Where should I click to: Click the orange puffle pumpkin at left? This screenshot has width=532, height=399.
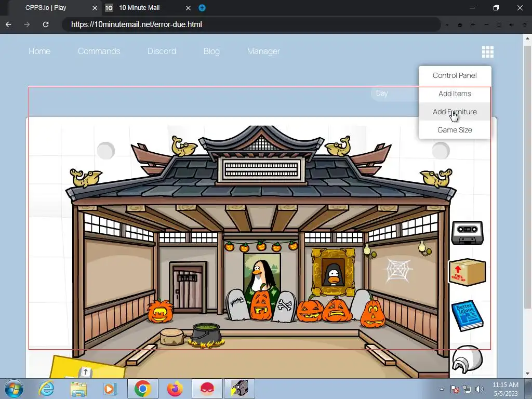(x=160, y=311)
